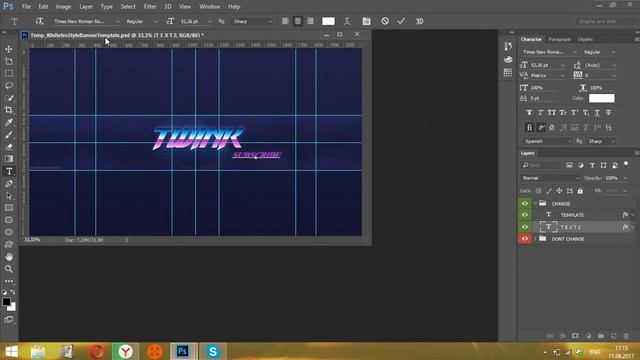Center the text
640x360 pixels.
click(298, 21)
